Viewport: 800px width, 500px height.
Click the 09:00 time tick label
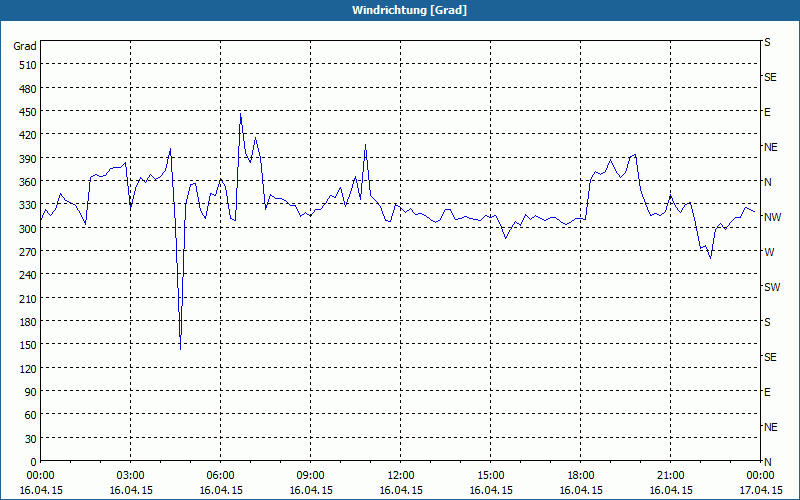coord(310,476)
